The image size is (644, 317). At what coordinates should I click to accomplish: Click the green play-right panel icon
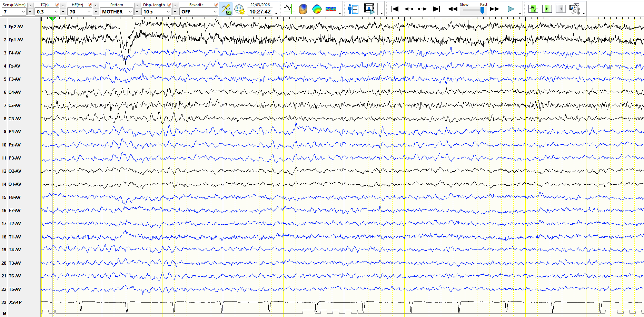coord(547,9)
